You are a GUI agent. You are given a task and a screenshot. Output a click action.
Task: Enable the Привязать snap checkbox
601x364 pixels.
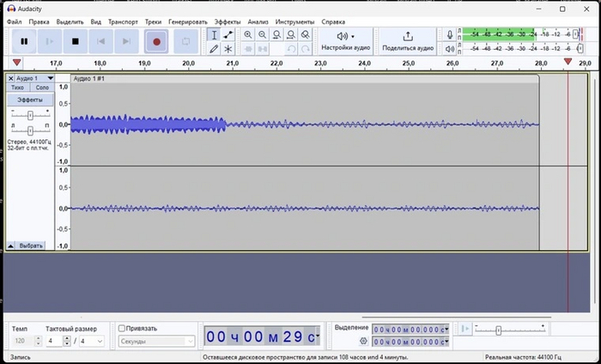tap(122, 328)
